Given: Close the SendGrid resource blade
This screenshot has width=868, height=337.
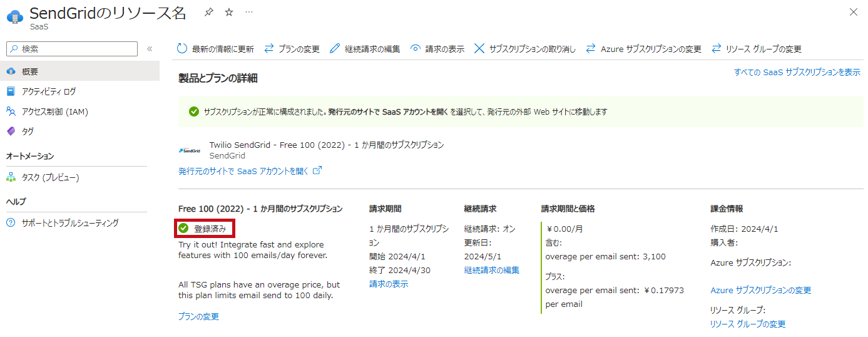Looking at the screenshot, I should [854, 12].
